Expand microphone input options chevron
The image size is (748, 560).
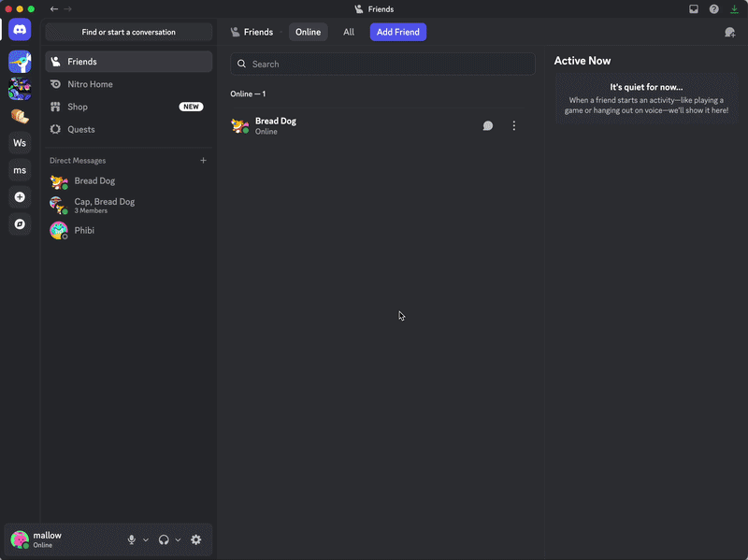click(x=146, y=540)
